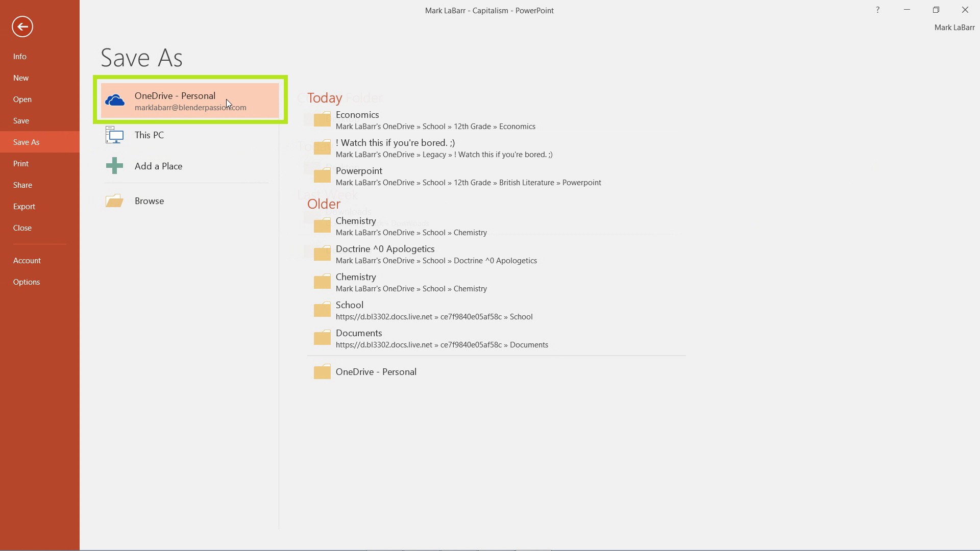This screenshot has width=980, height=551.
Task: Click the Browse folder icon
Action: pyautogui.click(x=114, y=201)
